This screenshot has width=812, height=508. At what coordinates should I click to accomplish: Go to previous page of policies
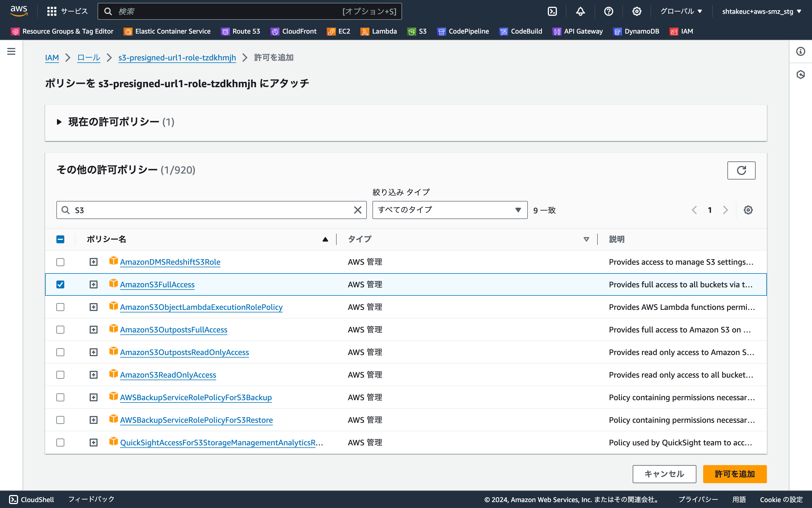[x=694, y=210]
